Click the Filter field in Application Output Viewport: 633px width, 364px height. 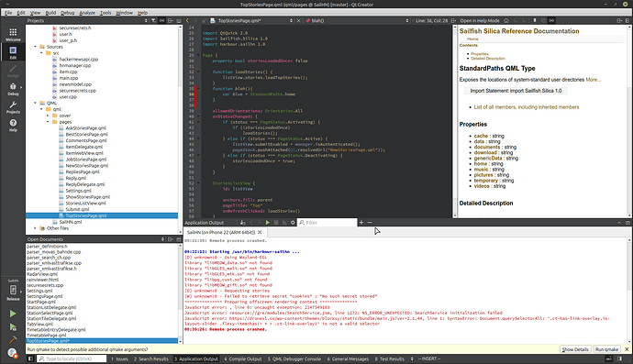point(328,223)
